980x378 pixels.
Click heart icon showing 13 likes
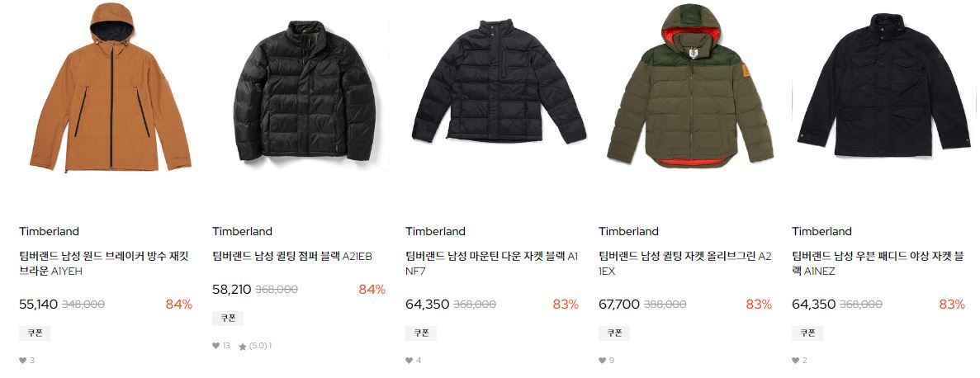[x=216, y=346]
